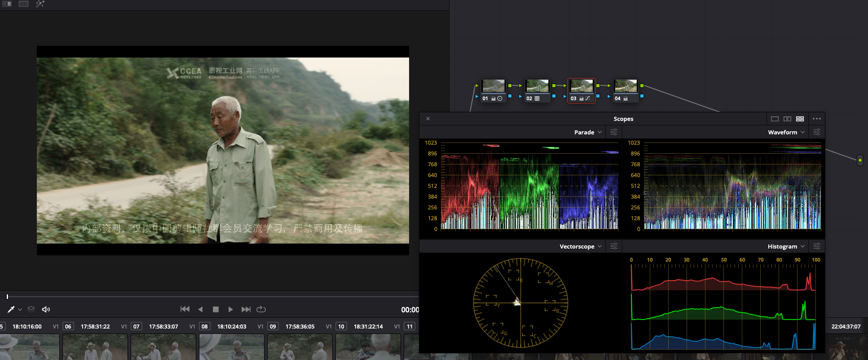Click the magic wand highlight tool
Screen dimensions: 868x360
click(x=40, y=4)
